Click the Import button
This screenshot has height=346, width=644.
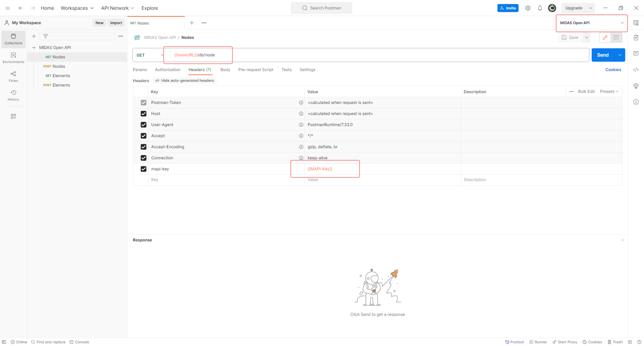(116, 23)
